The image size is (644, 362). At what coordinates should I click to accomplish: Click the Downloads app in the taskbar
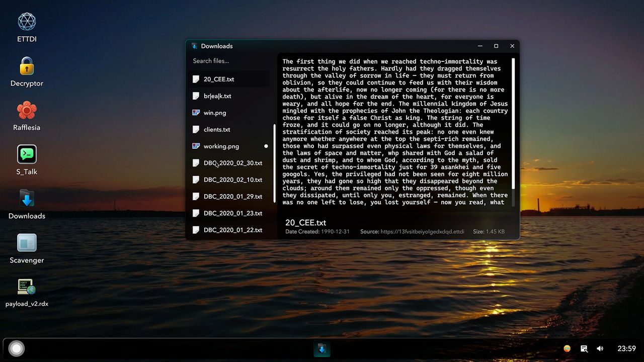[x=322, y=348]
